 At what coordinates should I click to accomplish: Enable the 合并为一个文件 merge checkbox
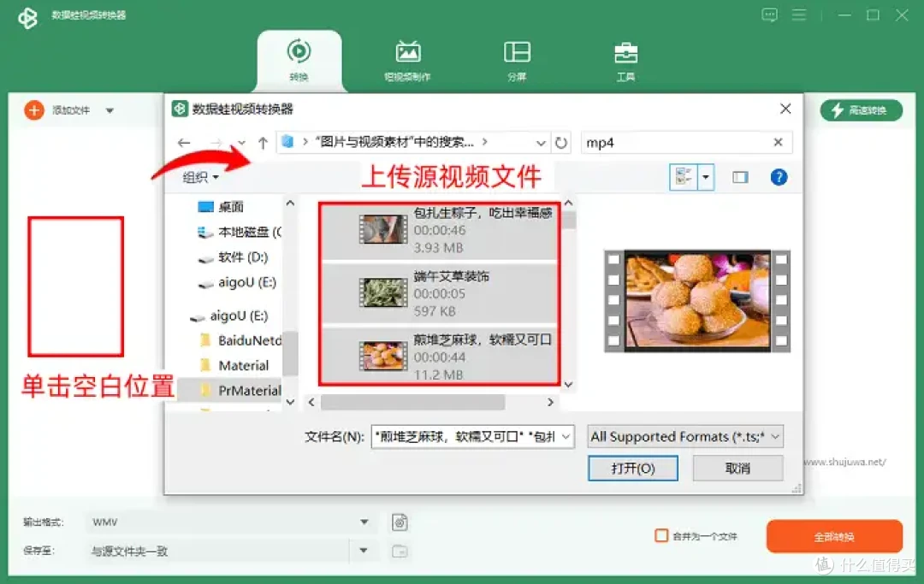click(x=661, y=536)
